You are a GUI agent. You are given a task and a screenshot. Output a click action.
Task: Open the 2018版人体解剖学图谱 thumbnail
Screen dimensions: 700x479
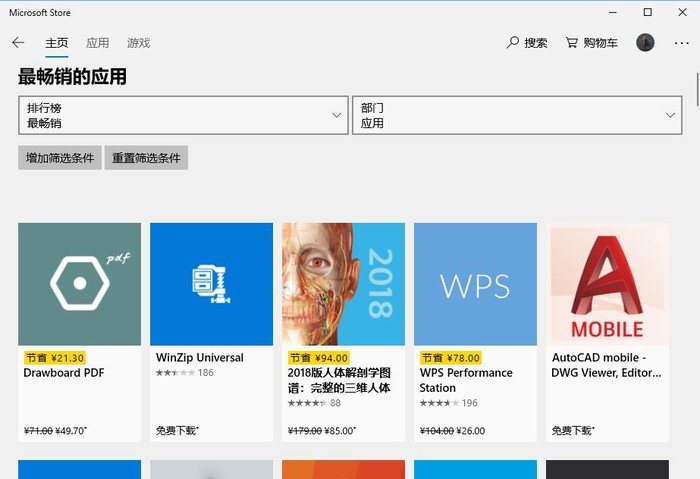pyautogui.click(x=343, y=284)
